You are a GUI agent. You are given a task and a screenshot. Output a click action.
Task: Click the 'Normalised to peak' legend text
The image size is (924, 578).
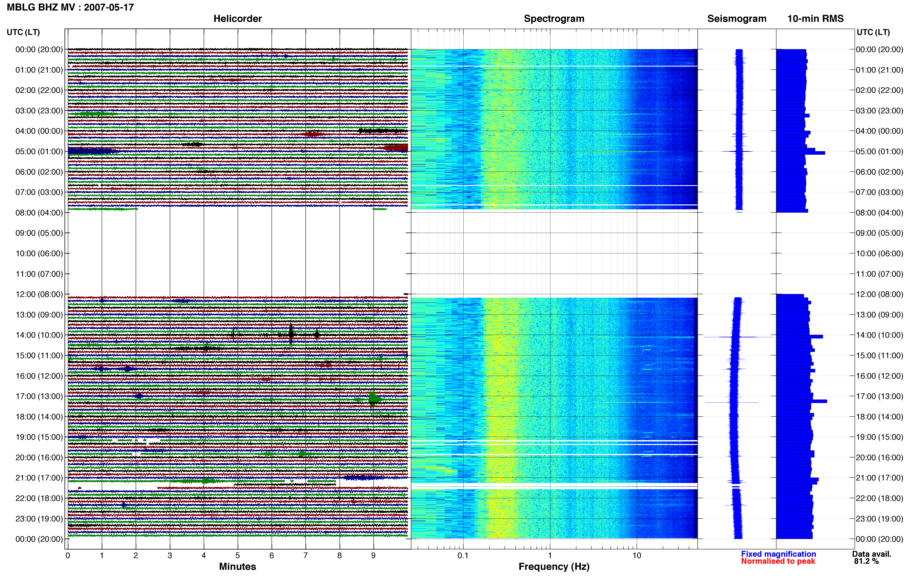[778, 561]
